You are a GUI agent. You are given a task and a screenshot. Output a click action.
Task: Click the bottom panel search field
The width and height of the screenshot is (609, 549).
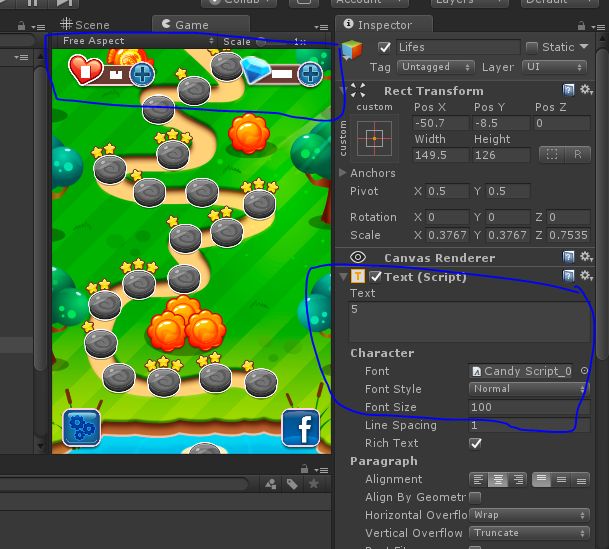(x=124, y=484)
